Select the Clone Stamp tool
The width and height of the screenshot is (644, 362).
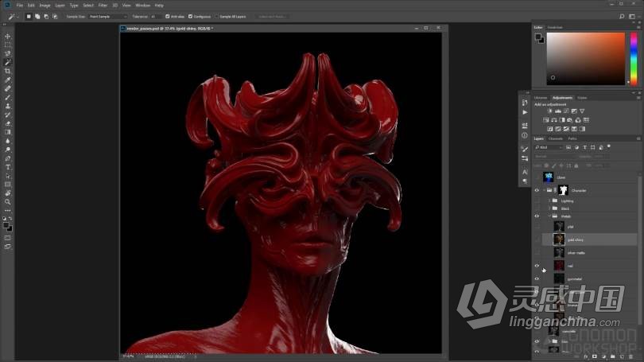point(7,106)
